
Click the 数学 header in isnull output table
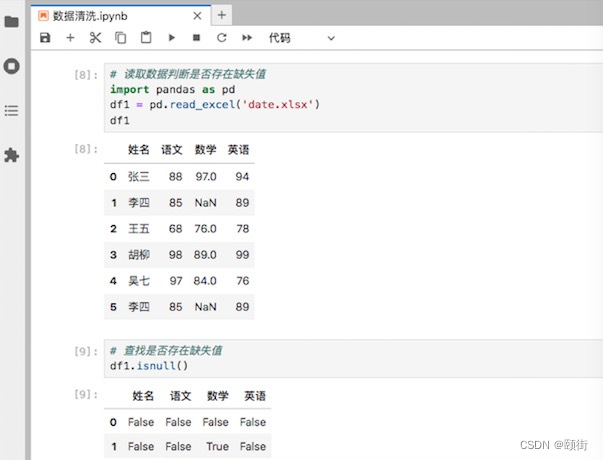click(x=218, y=396)
